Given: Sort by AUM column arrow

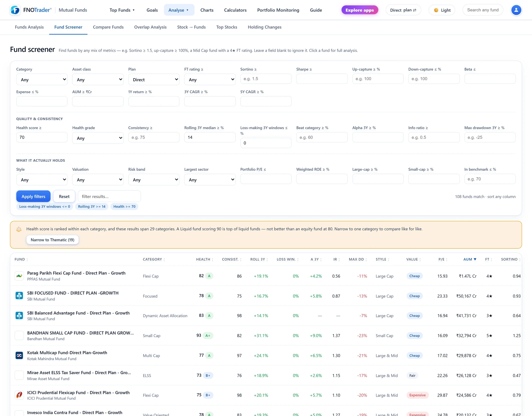Looking at the screenshot, I should pyautogui.click(x=475, y=259).
